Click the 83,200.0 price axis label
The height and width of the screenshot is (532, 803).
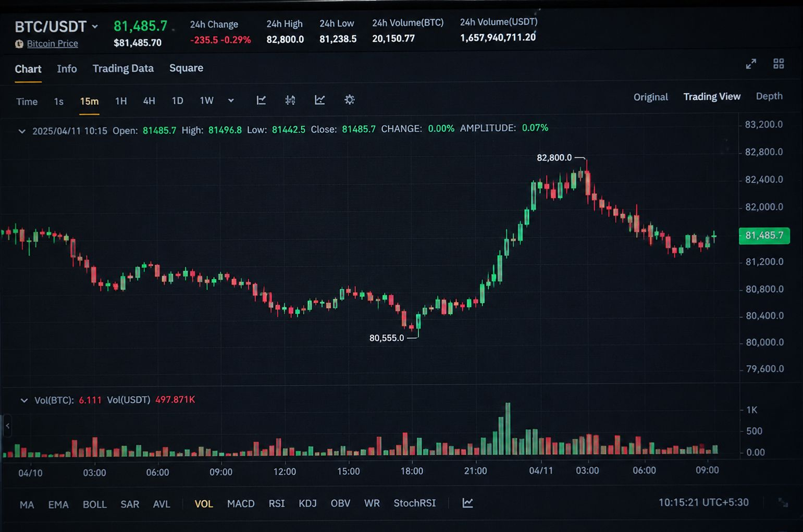click(x=764, y=125)
